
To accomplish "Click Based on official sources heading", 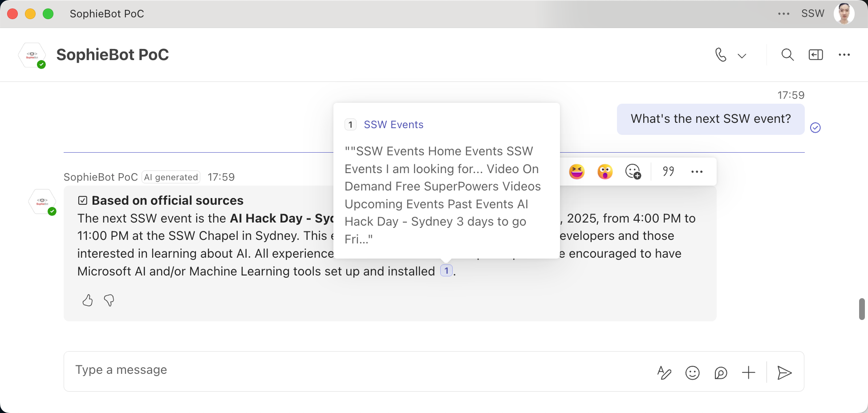I will coord(167,201).
